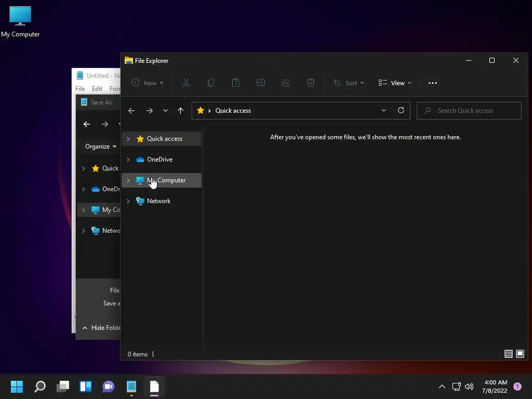The height and width of the screenshot is (399, 532).
Task: Select OneDrive in File Explorer sidebar
Action: (x=162, y=159)
